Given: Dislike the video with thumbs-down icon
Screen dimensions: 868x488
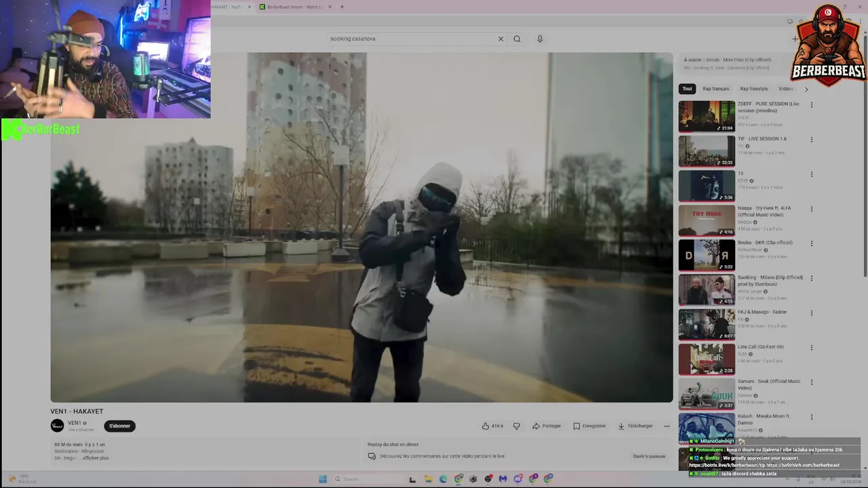Looking at the screenshot, I should [517, 426].
